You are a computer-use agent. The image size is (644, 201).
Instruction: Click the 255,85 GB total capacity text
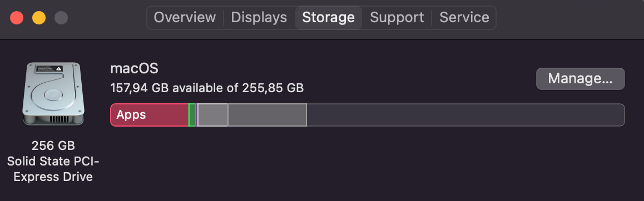[271, 88]
